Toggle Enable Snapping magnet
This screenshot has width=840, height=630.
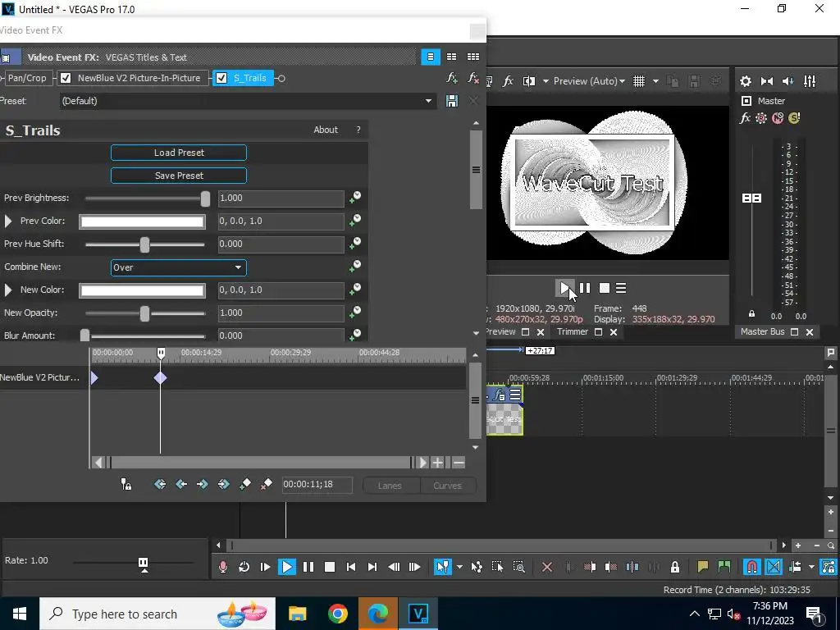pos(752,567)
